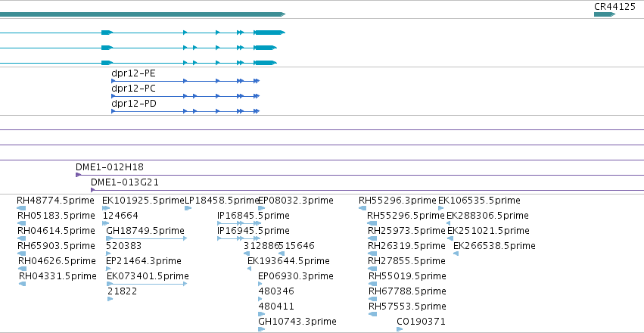Image resolution: width=644 pixels, height=333 pixels.
Task: Select LP18458.5prime EST feature
Action: click(x=222, y=201)
